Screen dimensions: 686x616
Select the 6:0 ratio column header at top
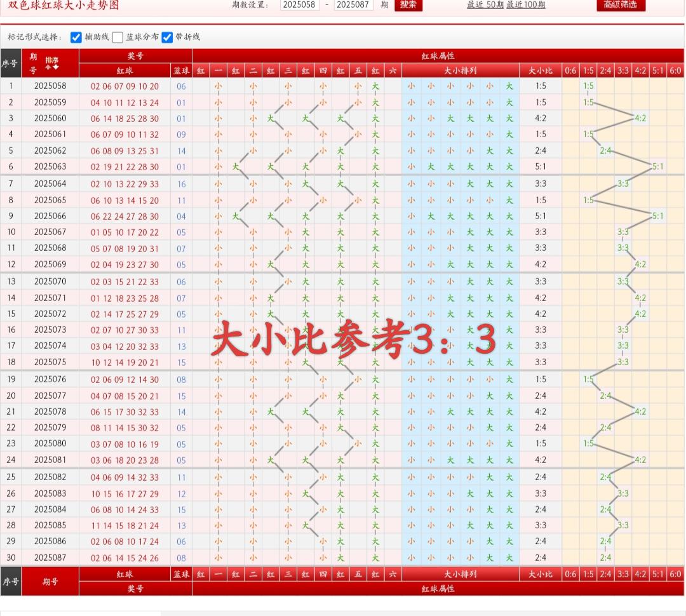click(675, 70)
